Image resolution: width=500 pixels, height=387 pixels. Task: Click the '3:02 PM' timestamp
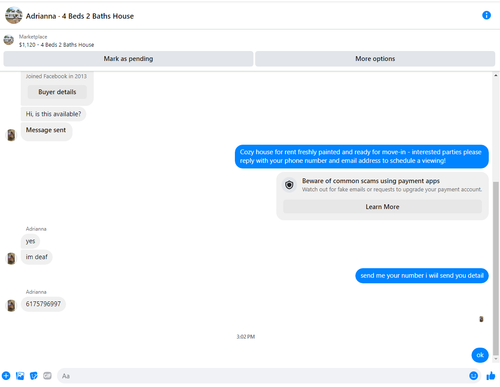coord(246,337)
